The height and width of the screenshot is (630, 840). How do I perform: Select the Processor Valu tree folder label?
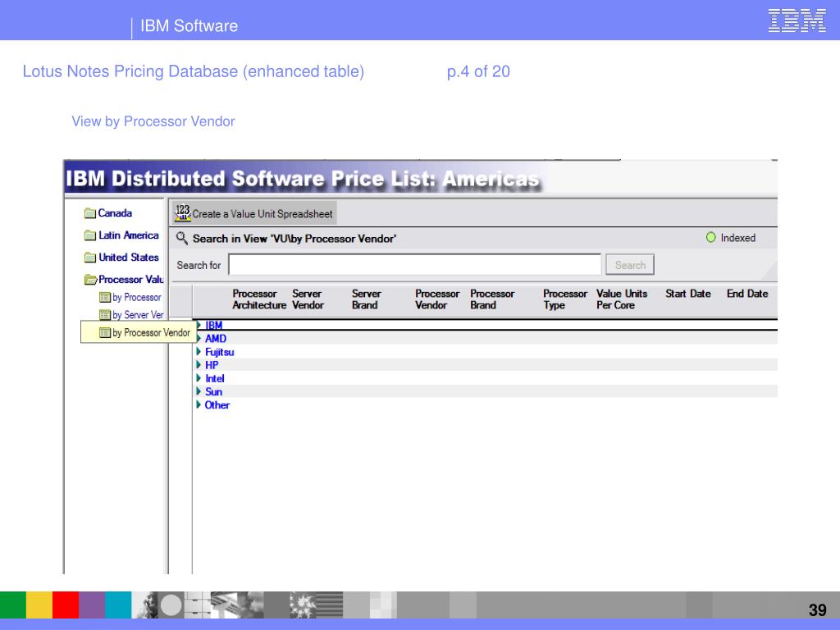pyautogui.click(x=131, y=280)
